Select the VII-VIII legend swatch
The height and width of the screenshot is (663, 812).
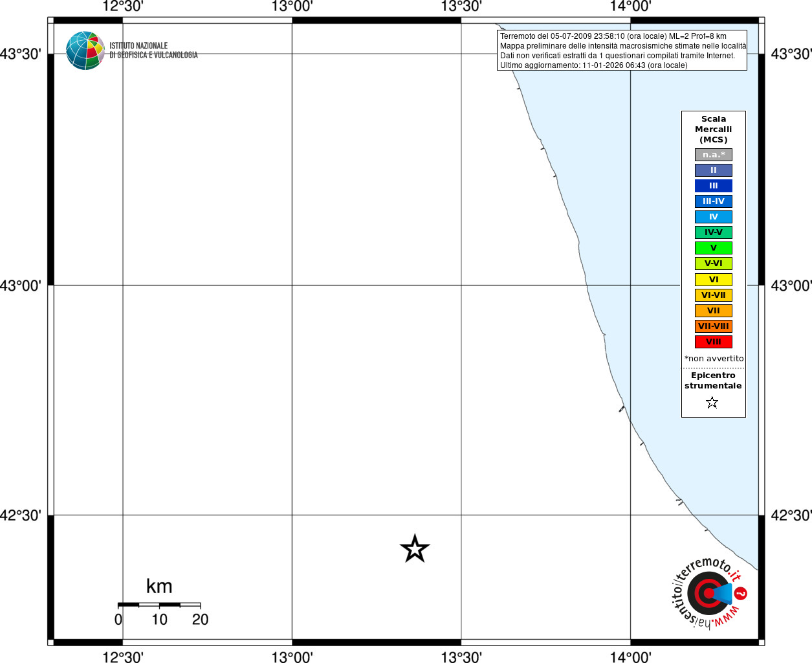pyautogui.click(x=714, y=326)
